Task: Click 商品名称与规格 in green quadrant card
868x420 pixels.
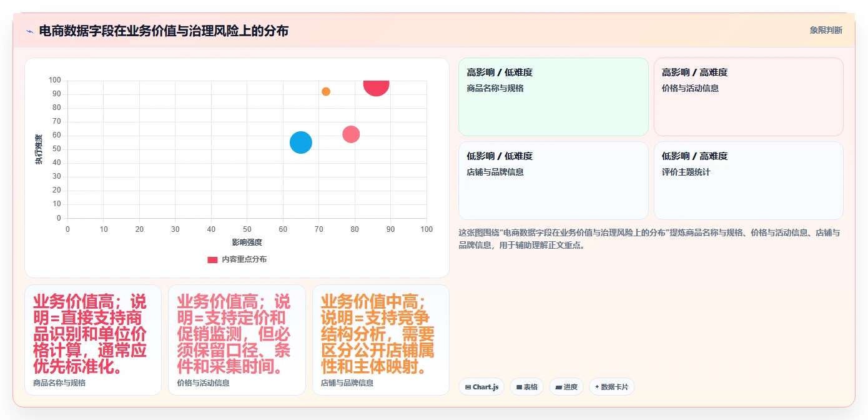Action: (x=495, y=89)
